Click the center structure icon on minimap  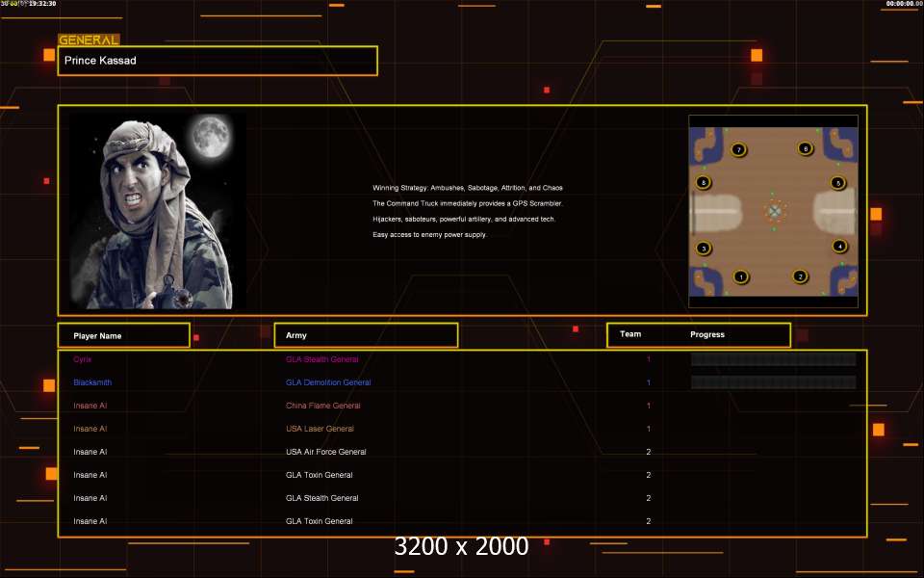pyautogui.click(x=775, y=210)
